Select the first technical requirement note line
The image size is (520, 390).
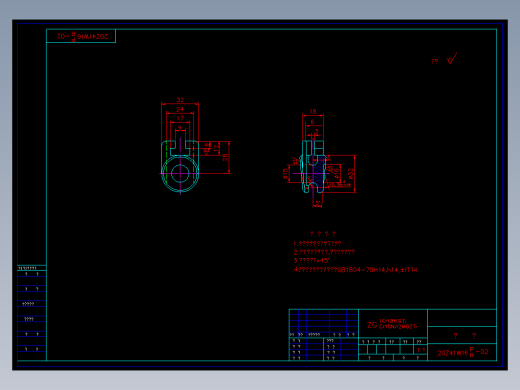[x=317, y=243]
